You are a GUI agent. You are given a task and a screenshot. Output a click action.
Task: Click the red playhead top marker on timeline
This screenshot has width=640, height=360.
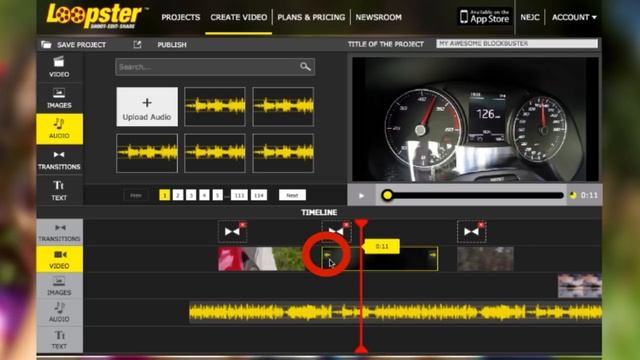pos(361,223)
